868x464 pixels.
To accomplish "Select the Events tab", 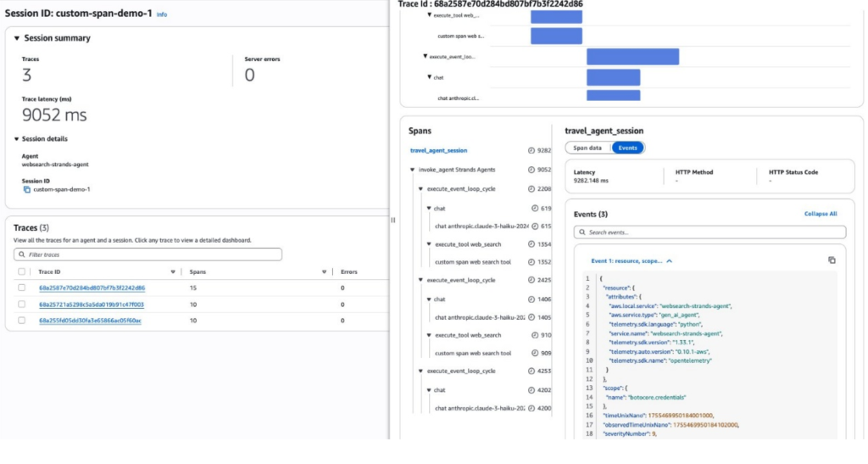I will coord(628,148).
